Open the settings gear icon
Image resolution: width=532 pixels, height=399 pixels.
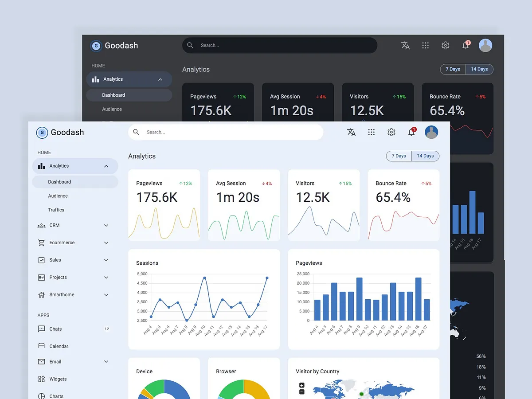(x=391, y=132)
